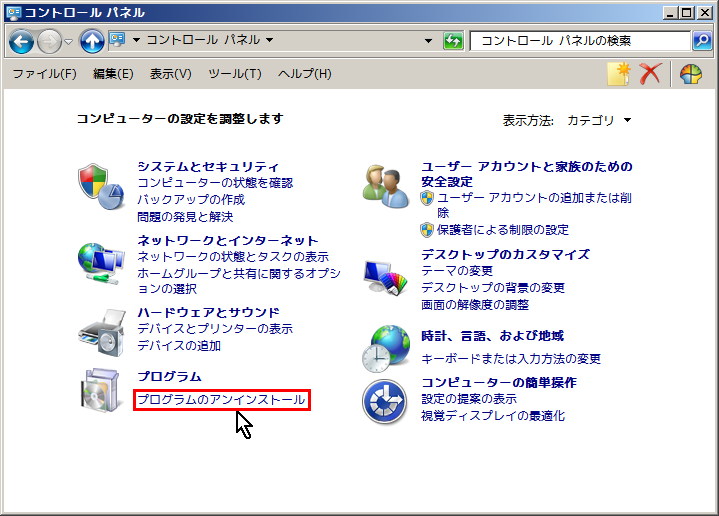Click the User Accounts people icon
This screenshot has width=719, height=516.
coord(386,187)
